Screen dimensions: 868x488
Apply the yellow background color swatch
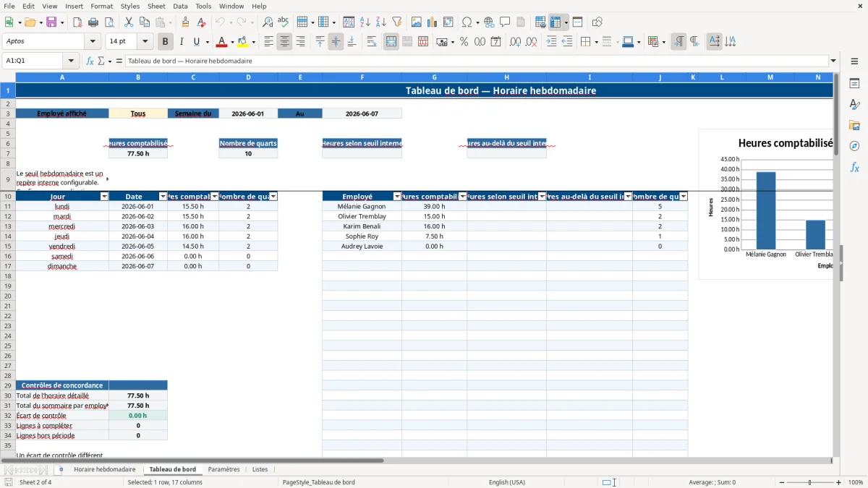[243, 42]
